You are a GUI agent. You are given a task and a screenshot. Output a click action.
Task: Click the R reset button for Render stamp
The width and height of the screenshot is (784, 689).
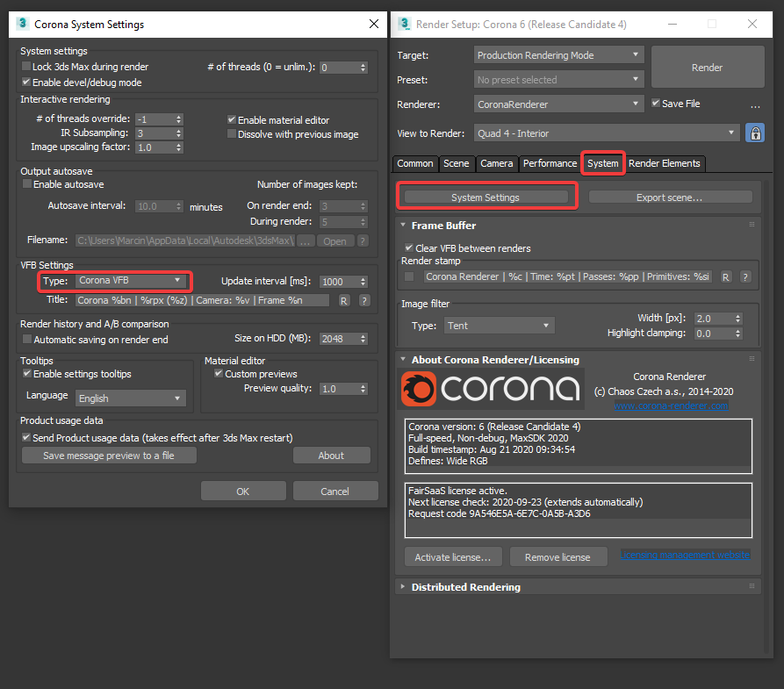[725, 277]
